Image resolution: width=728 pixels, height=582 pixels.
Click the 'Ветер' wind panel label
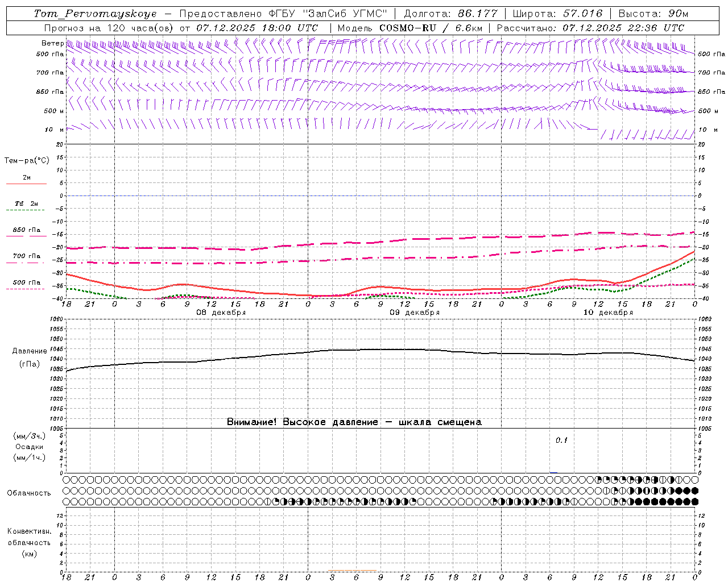52,43
